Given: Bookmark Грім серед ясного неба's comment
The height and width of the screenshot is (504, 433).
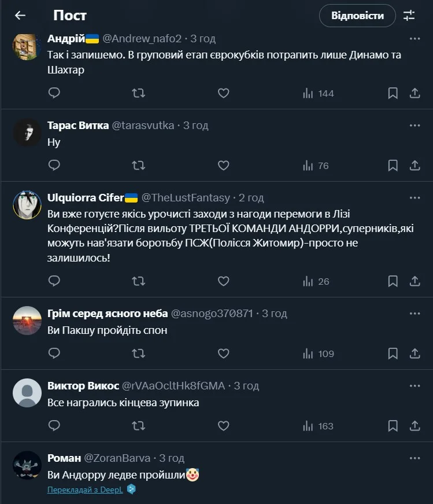Looking at the screenshot, I should pos(393,354).
